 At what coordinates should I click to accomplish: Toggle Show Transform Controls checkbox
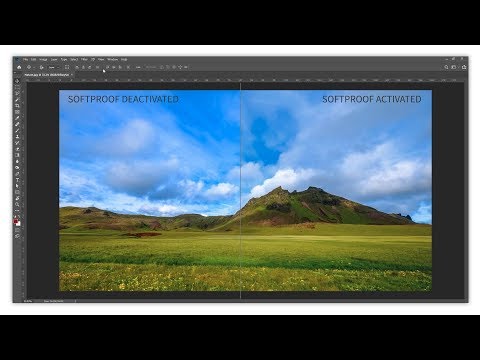(67, 67)
